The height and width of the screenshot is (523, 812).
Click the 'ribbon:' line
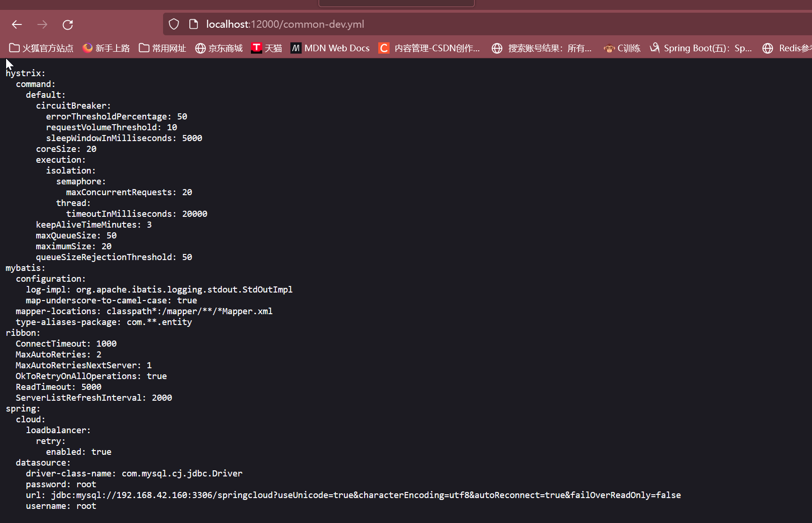point(23,333)
